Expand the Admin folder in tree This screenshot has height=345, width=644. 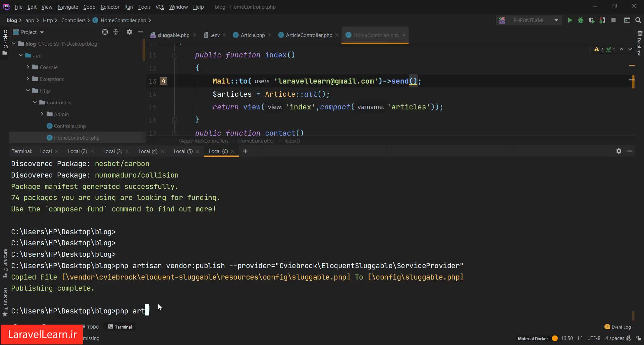(42, 114)
